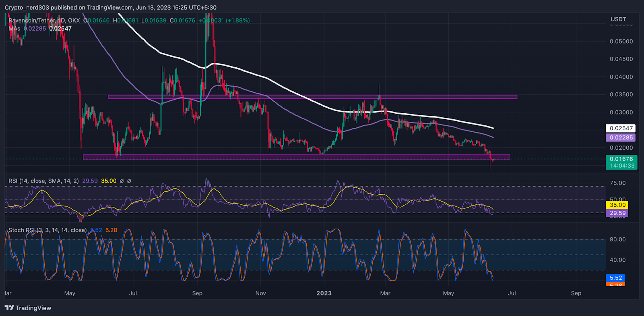Click the TradingView wordmark at the bottom

click(33, 308)
